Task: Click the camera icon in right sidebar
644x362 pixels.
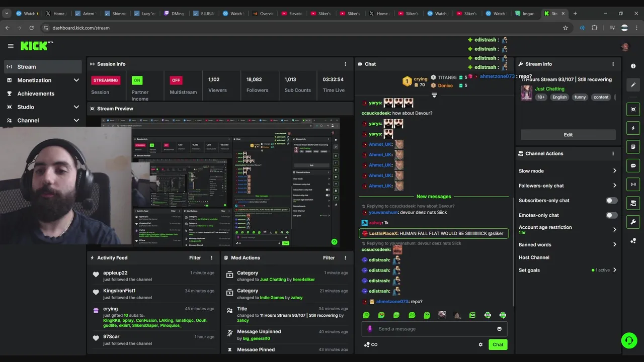Action: pyautogui.click(x=633, y=203)
